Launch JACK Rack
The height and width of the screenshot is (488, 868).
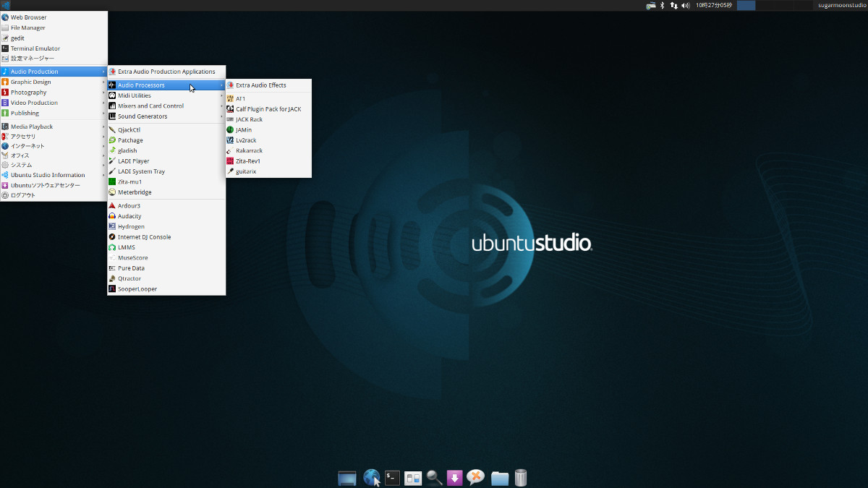coord(268,119)
